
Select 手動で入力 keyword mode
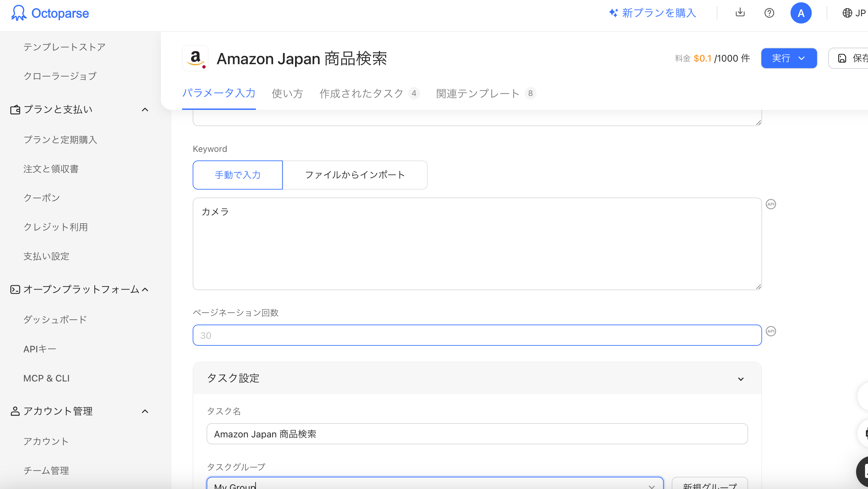pos(238,175)
